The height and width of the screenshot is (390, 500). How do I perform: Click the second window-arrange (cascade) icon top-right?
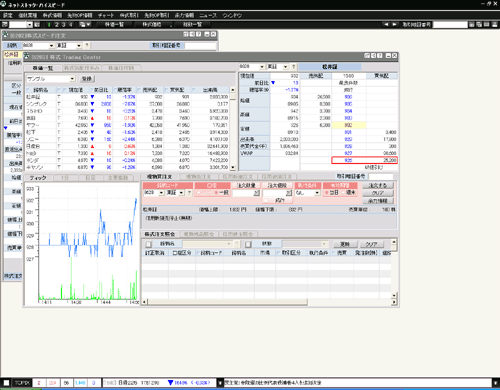pyautogui.click(x=479, y=25)
